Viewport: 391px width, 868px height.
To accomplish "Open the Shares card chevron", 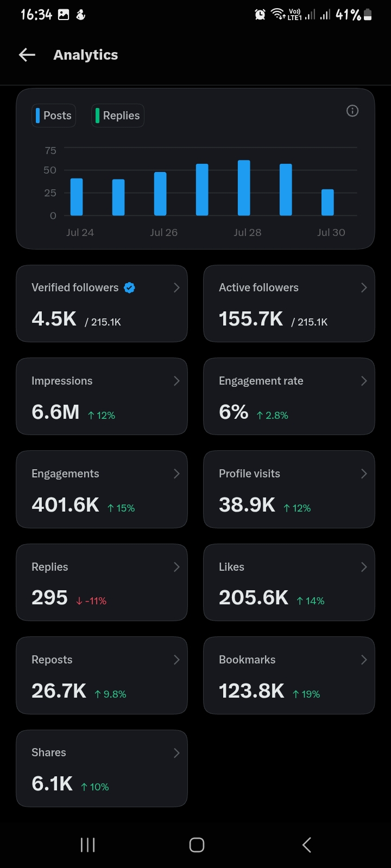I will [176, 753].
